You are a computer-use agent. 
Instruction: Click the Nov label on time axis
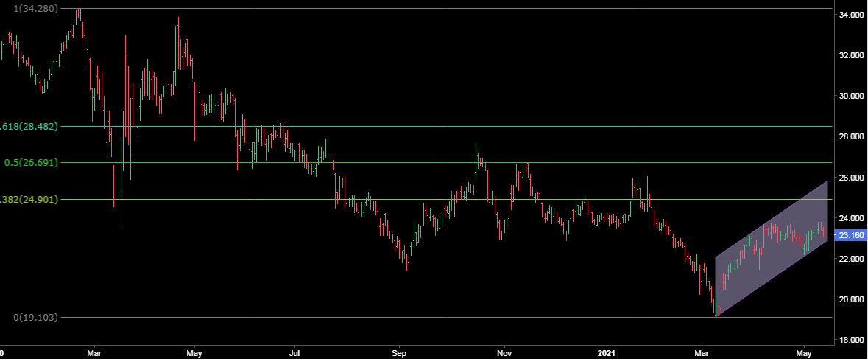[x=504, y=352]
